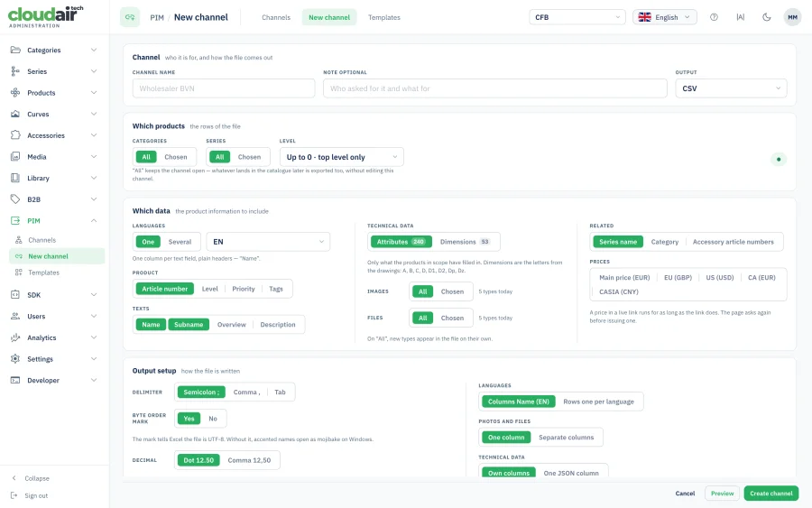Expand the Analytics section chevron
Viewport: 812px width, 508px height.
coord(94,337)
